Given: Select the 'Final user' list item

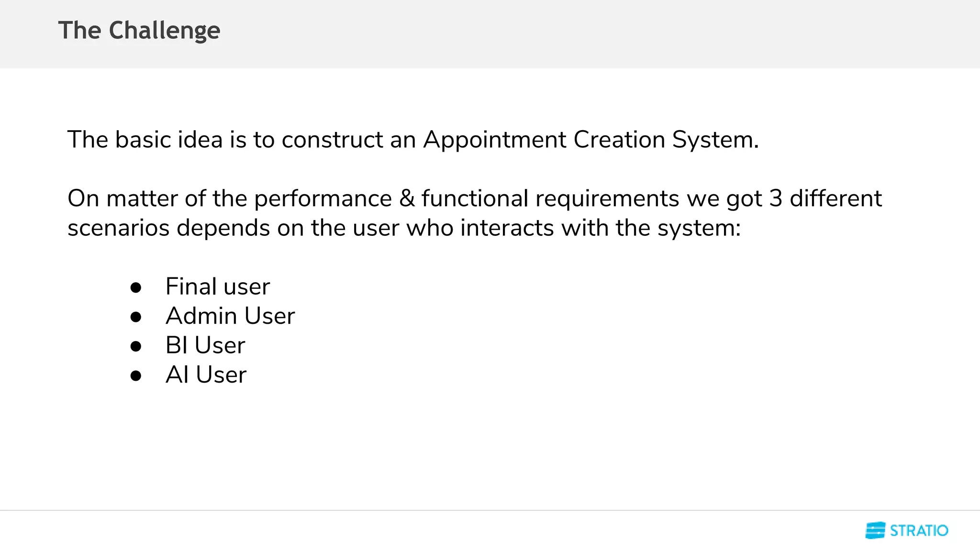Looking at the screenshot, I should click(x=218, y=287).
